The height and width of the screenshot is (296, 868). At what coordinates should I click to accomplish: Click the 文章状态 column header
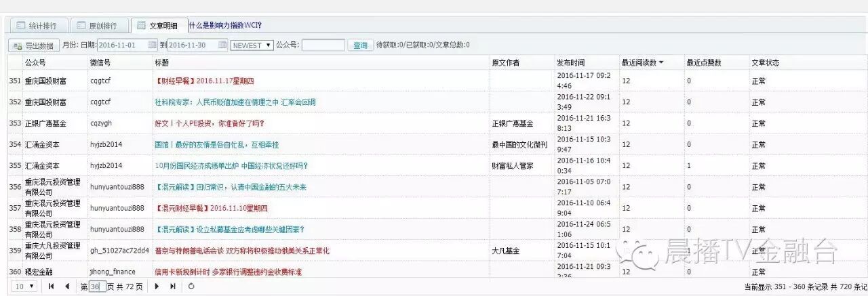(765, 62)
